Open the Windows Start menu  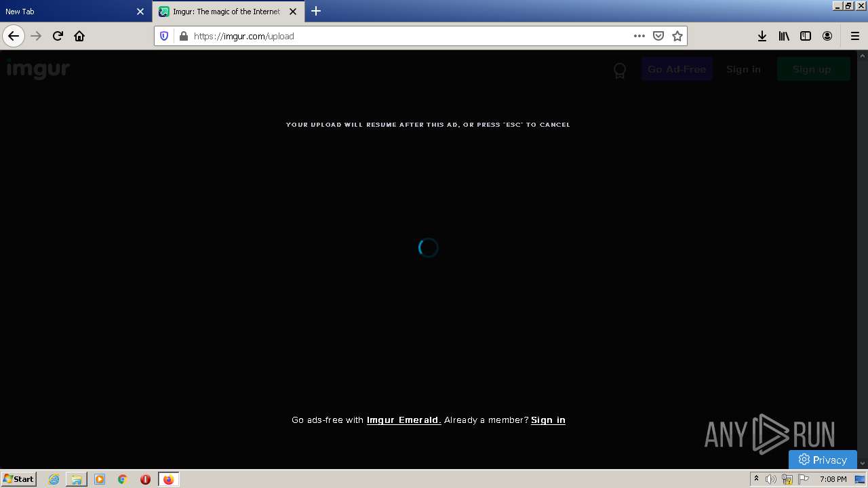tap(19, 479)
